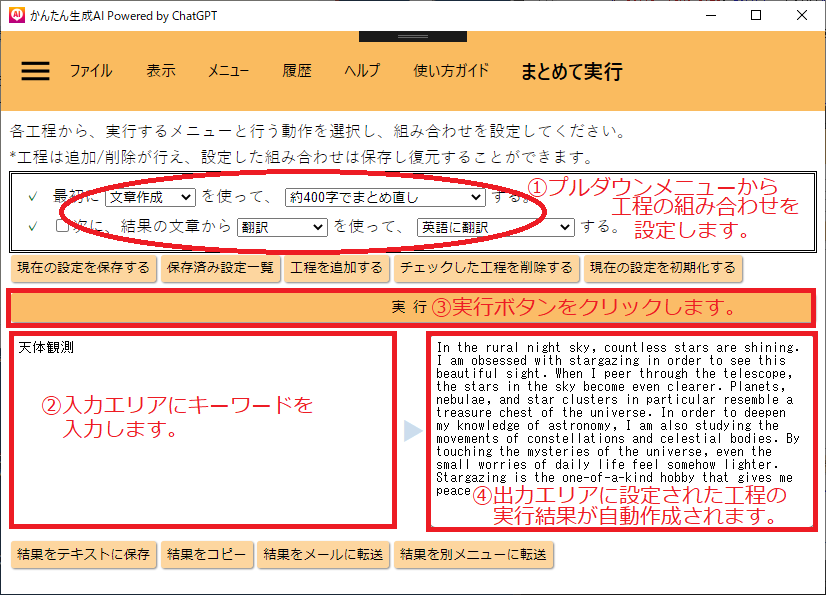The height and width of the screenshot is (595, 826).
Task: Click 工程を追加する button
Action: [337, 267]
